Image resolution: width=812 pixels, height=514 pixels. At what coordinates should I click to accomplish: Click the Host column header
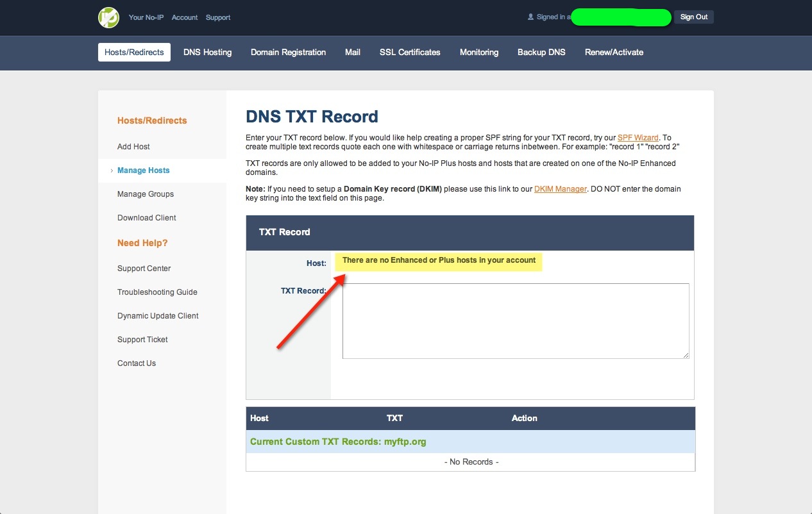point(259,419)
